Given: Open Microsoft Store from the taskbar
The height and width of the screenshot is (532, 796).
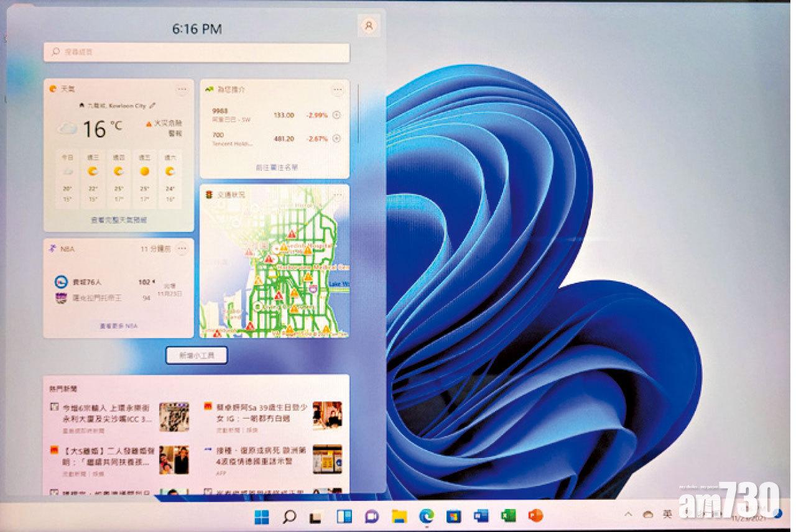Looking at the screenshot, I should click(x=453, y=516).
